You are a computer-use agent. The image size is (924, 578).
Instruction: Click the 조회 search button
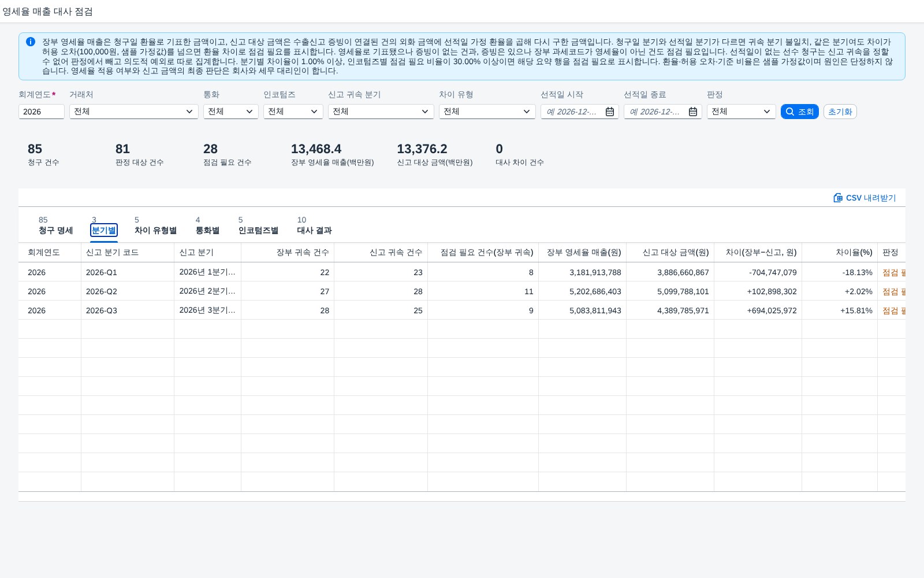800,112
